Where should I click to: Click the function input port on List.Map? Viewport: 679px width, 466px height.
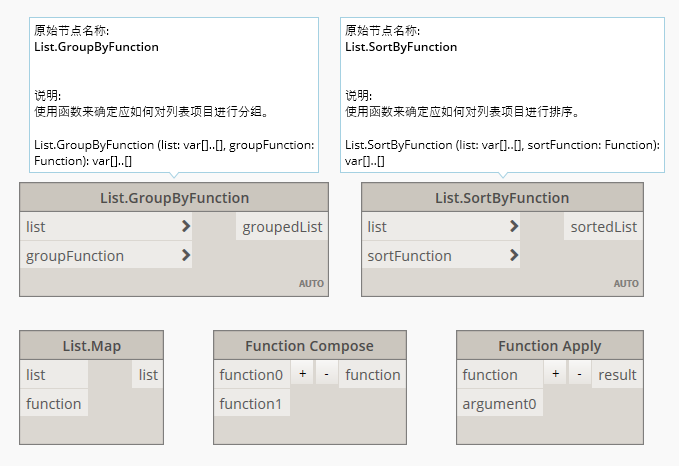(x=54, y=404)
